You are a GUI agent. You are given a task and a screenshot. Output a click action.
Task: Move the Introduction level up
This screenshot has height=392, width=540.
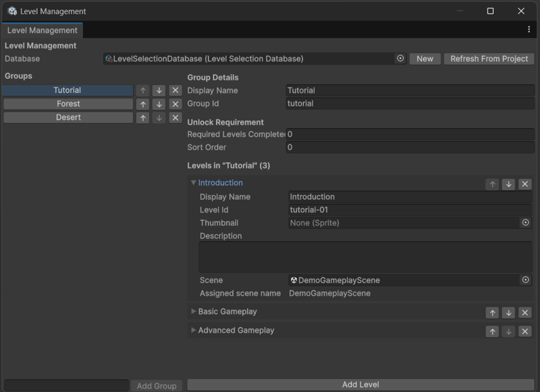492,184
